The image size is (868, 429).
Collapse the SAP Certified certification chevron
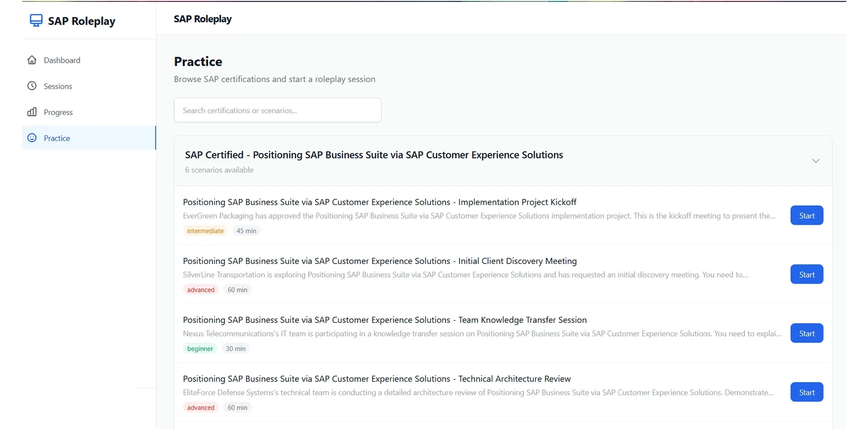pyautogui.click(x=816, y=161)
